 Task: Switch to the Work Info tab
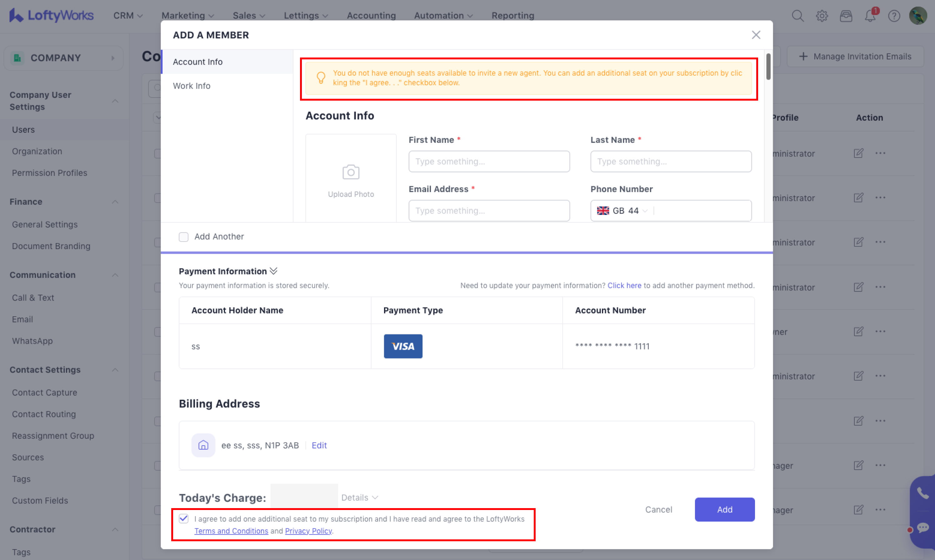click(x=191, y=86)
